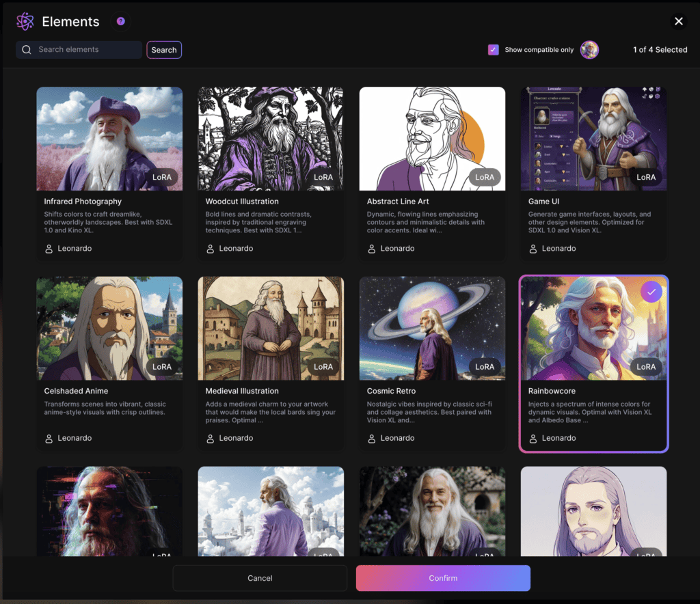Click LoRA badge on Abstract Line Art
This screenshot has height=604, width=700.
pyautogui.click(x=485, y=177)
